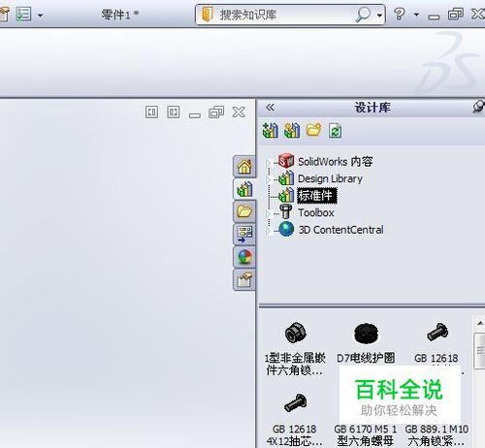Viewport: 485px width, 448px height.
Task: Select the D7电线护圈 part thumbnail
Action: pyautogui.click(x=366, y=333)
